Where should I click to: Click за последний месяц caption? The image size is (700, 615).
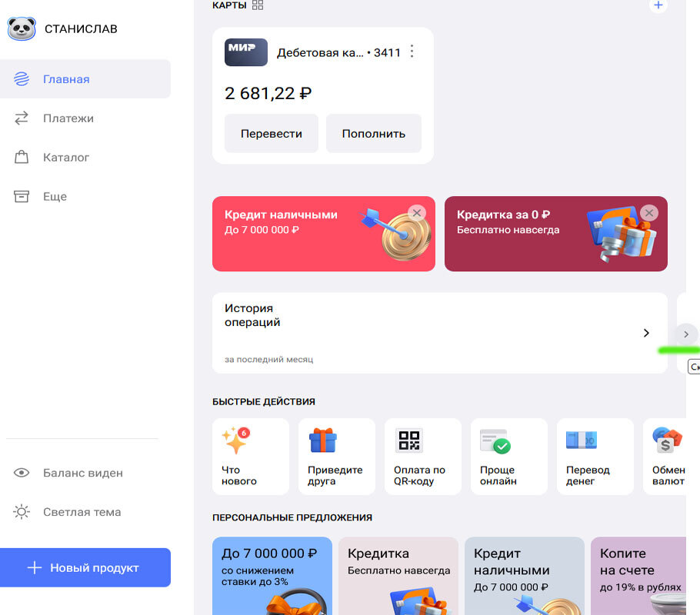[x=268, y=359]
